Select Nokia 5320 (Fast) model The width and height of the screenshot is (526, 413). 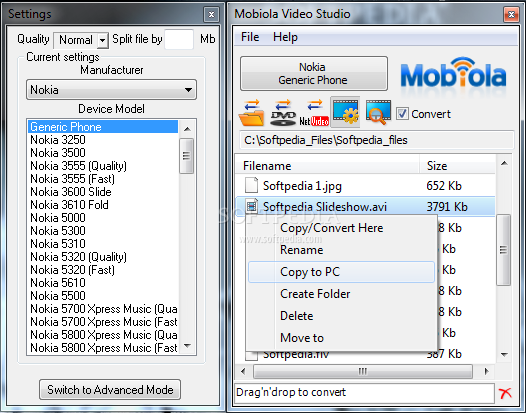pyautogui.click(x=103, y=270)
